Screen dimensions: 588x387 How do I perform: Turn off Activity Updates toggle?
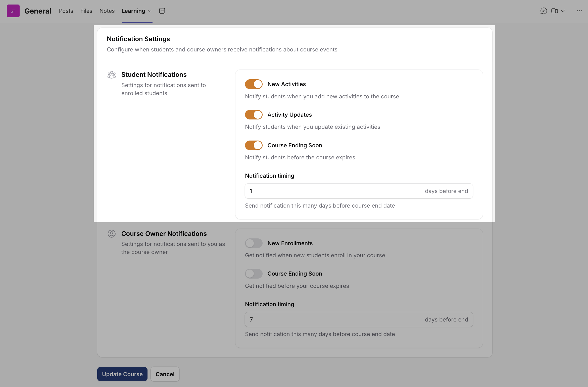(x=254, y=115)
